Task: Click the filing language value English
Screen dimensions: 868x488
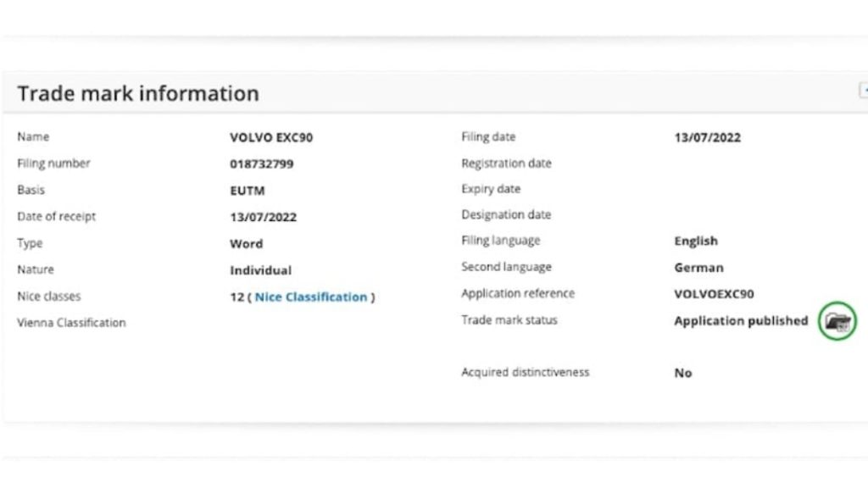Action: tap(696, 241)
